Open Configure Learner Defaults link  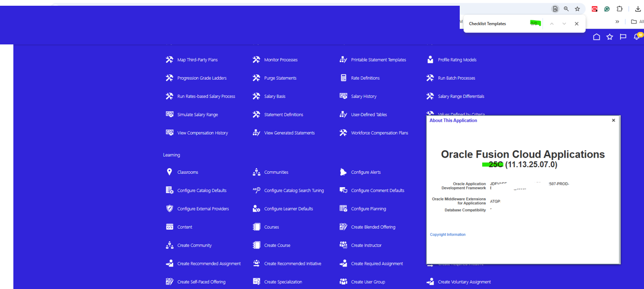(x=289, y=209)
